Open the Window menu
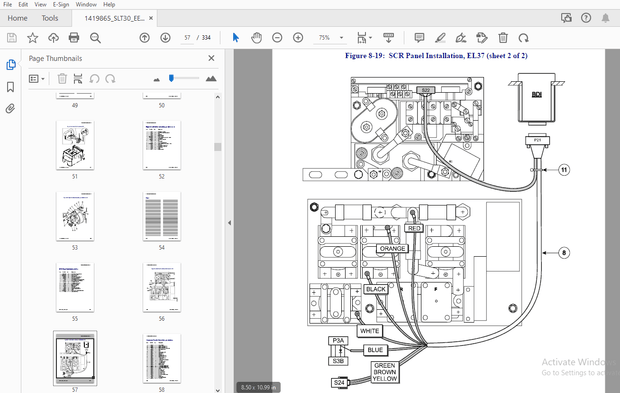This screenshot has height=393, width=620. [86, 4]
